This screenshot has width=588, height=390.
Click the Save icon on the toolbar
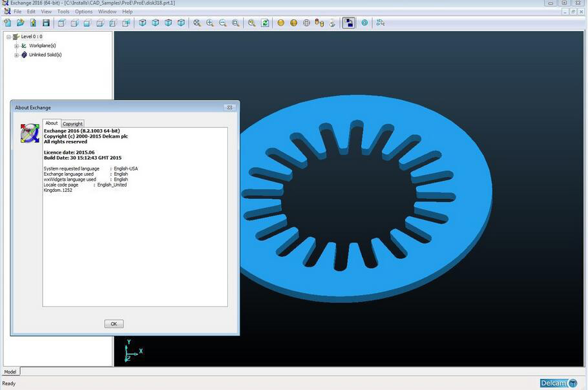click(x=46, y=23)
